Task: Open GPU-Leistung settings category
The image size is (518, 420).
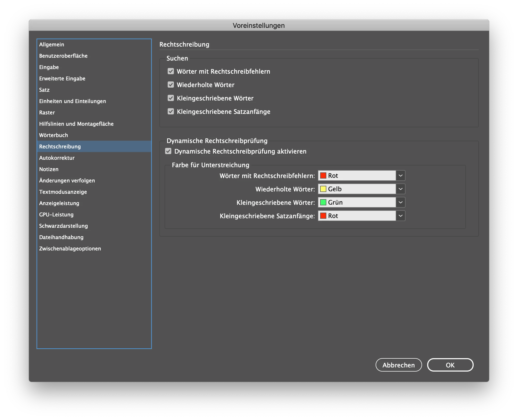Action: [56, 215]
